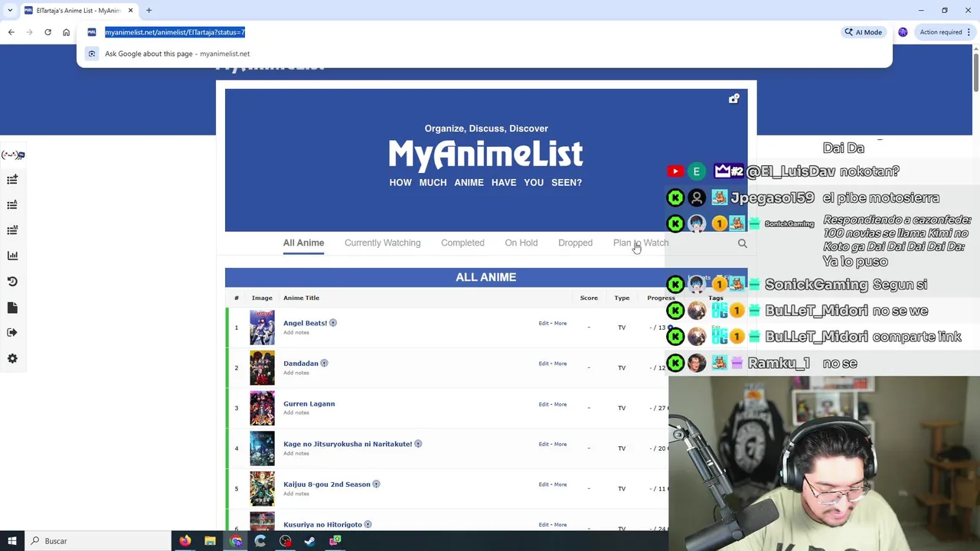Click the document file icon in sidebar

click(x=12, y=307)
